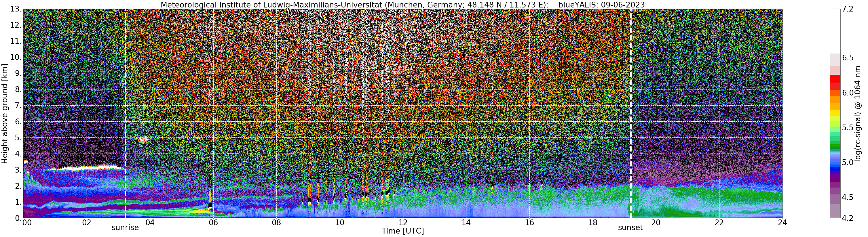
Task: Click the height tick label '11.'
Action: (15, 41)
